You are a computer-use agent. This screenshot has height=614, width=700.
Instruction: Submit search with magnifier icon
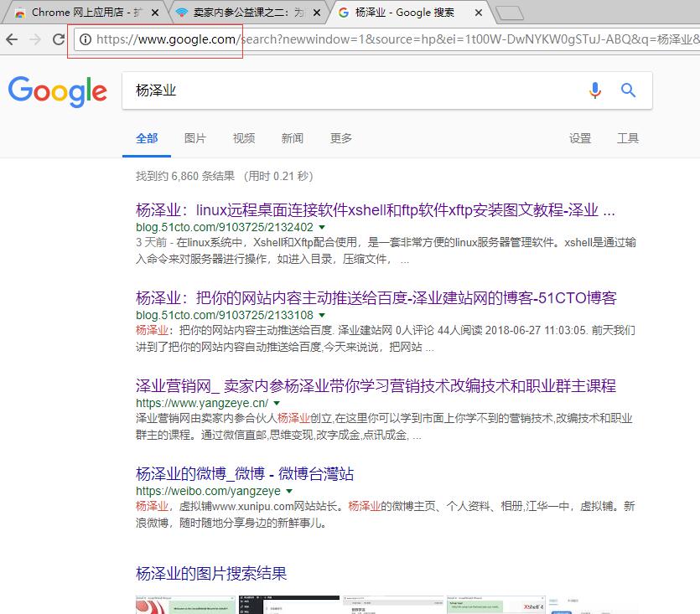(628, 90)
